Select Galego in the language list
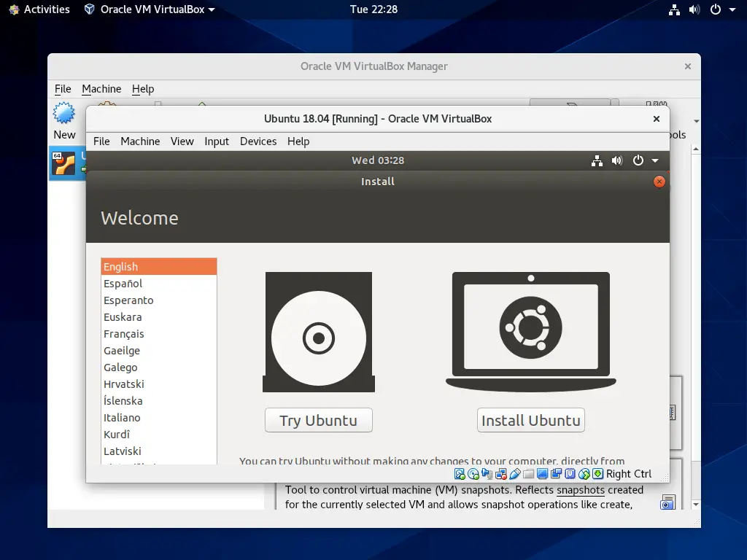 pos(159,367)
